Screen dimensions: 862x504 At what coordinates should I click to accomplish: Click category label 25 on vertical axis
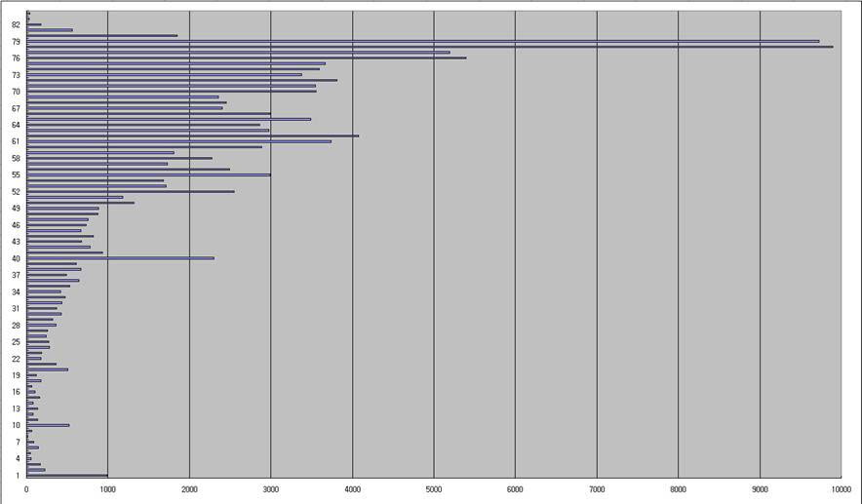point(17,342)
